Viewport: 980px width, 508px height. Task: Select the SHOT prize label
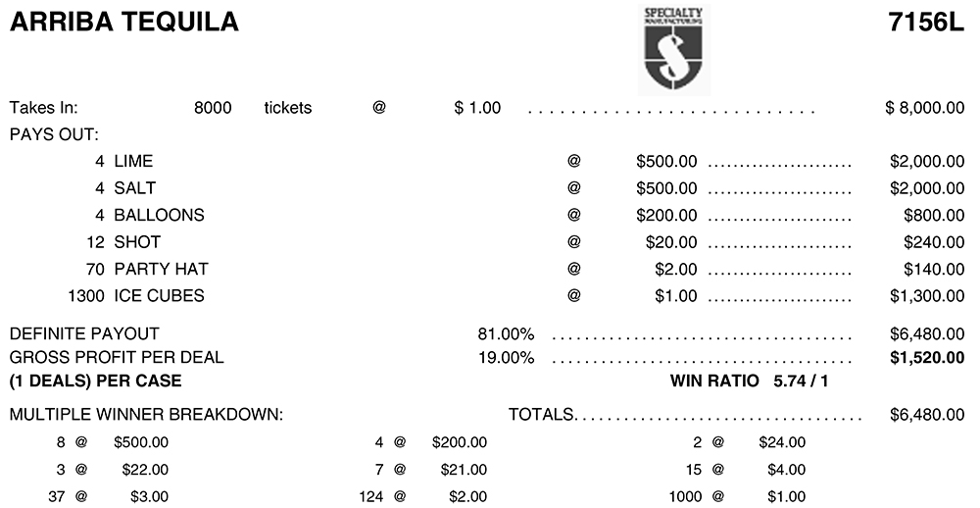tap(137, 242)
